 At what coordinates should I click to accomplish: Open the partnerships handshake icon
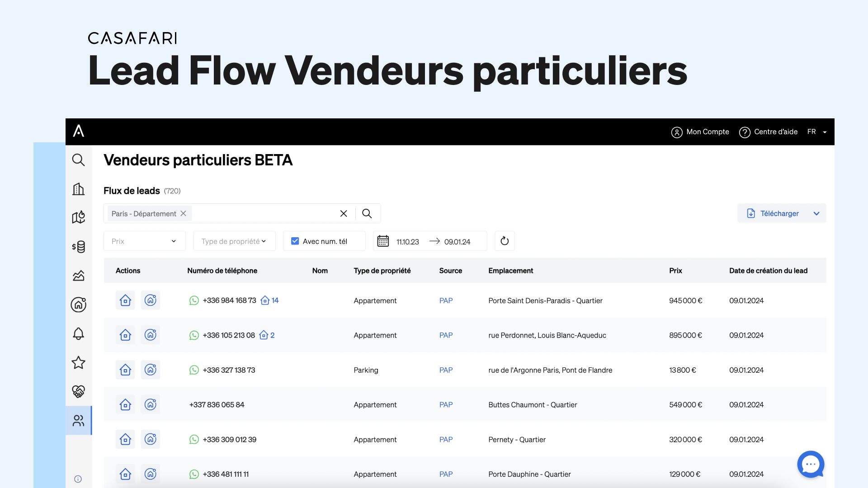coord(79,391)
